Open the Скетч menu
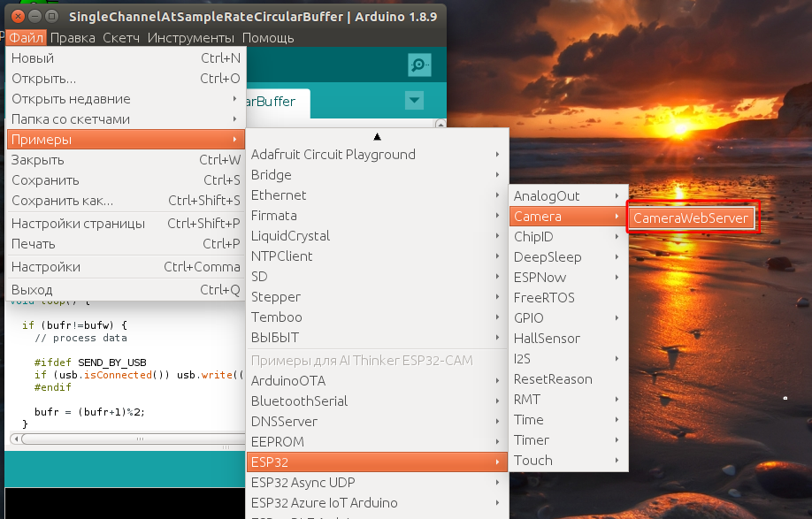The width and height of the screenshot is (812, 519). [x=121, y=38]
